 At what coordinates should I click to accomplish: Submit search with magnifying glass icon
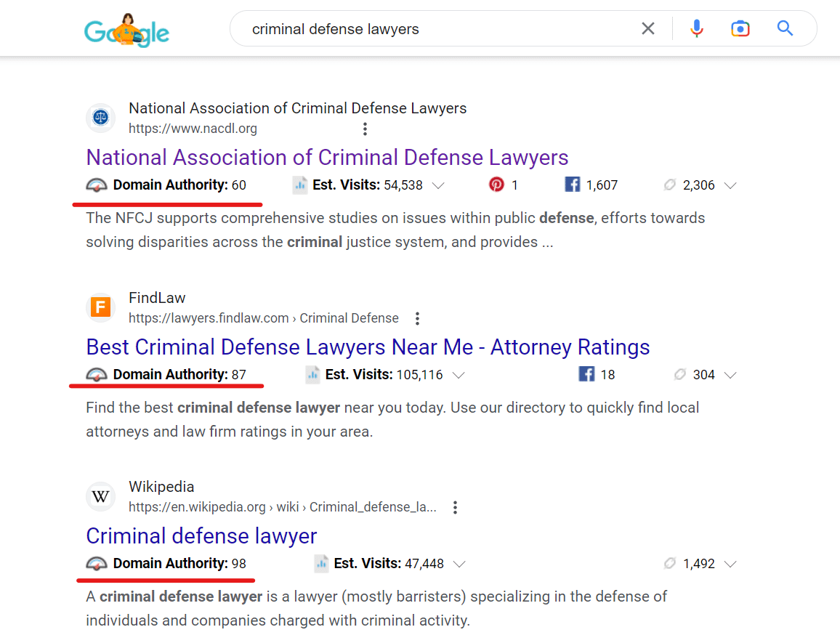click(785, 28)
